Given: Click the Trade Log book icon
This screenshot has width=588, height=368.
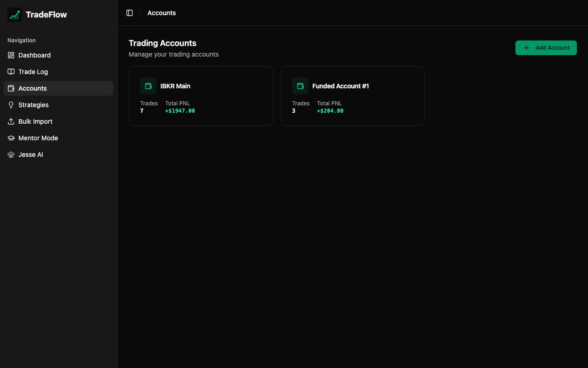Looking at the screenshot, I should pos(11,72).
